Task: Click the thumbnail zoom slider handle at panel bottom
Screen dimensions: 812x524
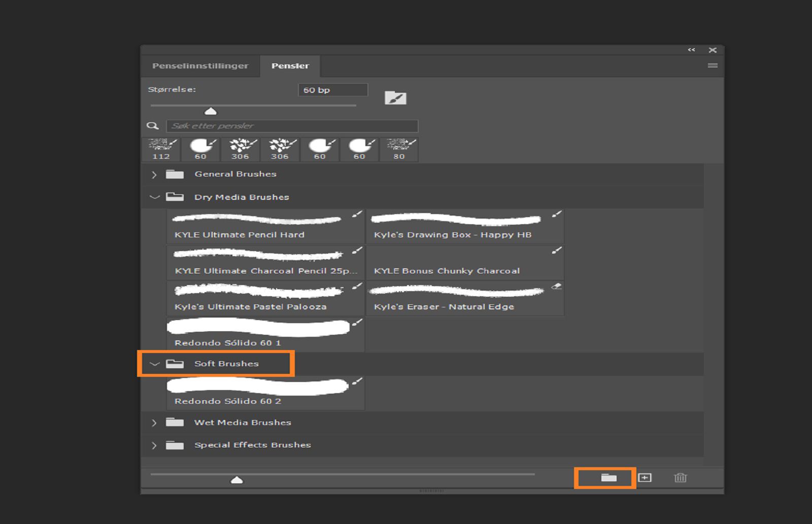Action: (x=236, y=480)
